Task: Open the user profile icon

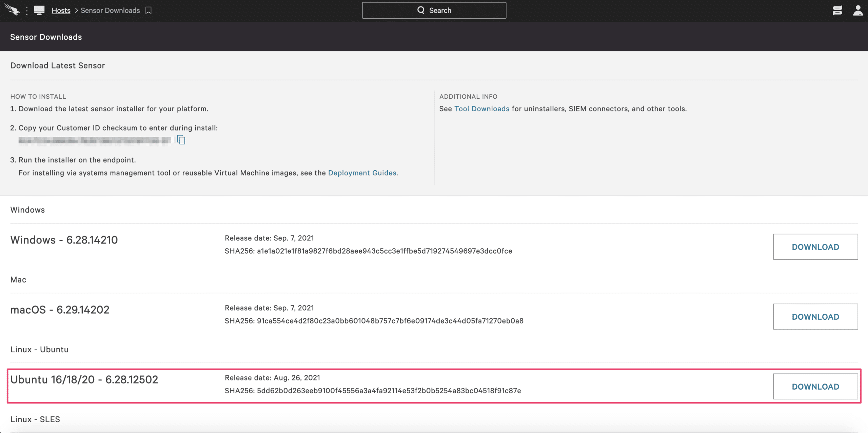Action: pyautogui.click(x=858, y=10)
